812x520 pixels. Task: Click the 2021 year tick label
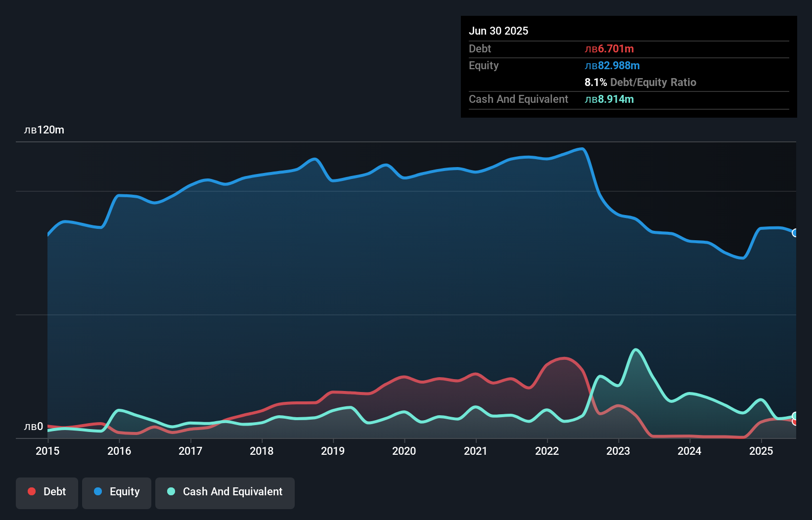pos(475,451)
